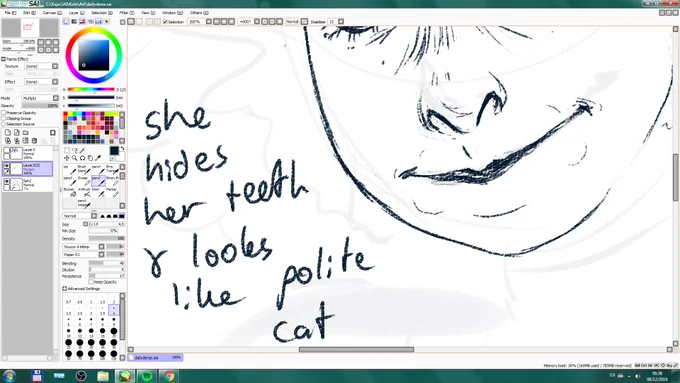Open the File menu
Image resolution: width=680 pixels, height=383 pixels.
click(x=10, y=13)
